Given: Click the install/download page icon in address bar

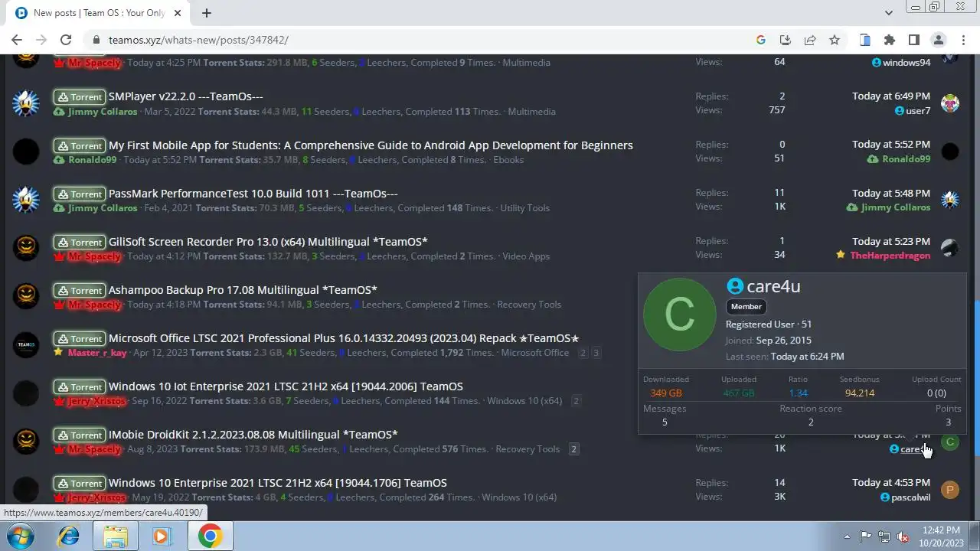Looking at the screenshot, I should pos(785,40).
